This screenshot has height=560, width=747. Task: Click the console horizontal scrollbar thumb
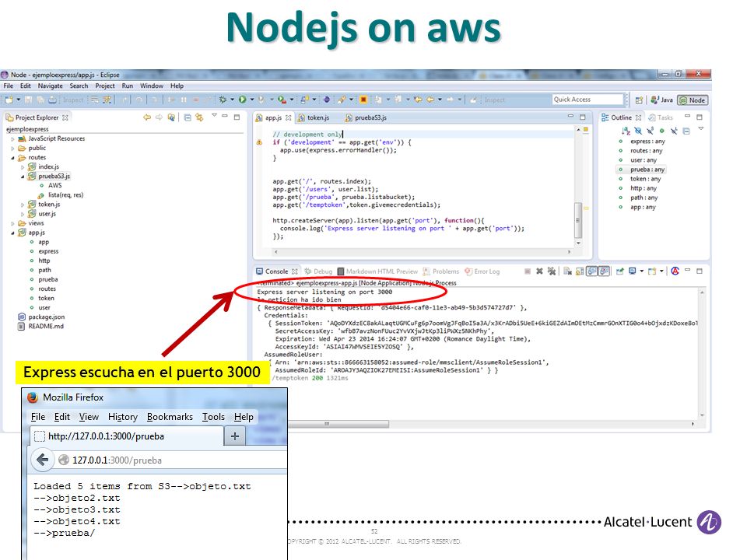[338, 424]
